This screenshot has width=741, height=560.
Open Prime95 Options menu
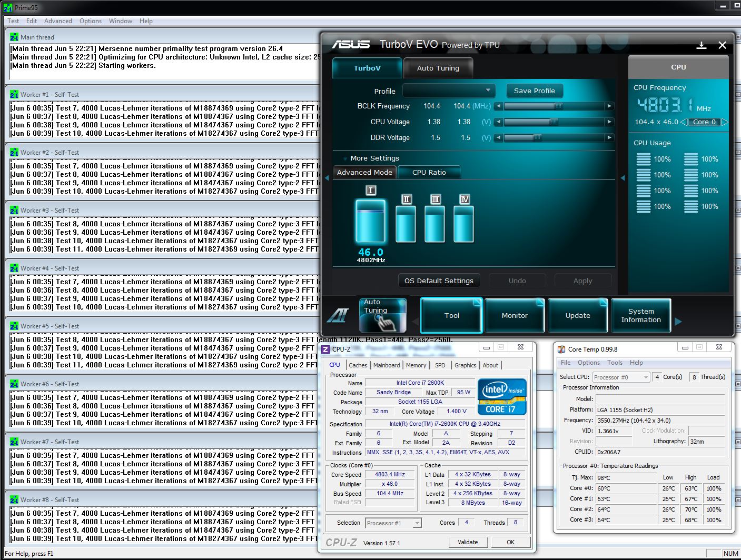pos(91,21)
